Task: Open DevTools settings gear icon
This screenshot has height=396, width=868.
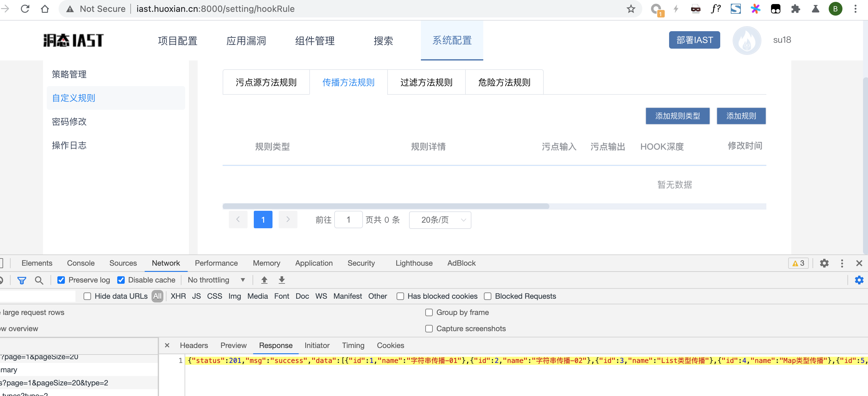Action: (824, 263)
